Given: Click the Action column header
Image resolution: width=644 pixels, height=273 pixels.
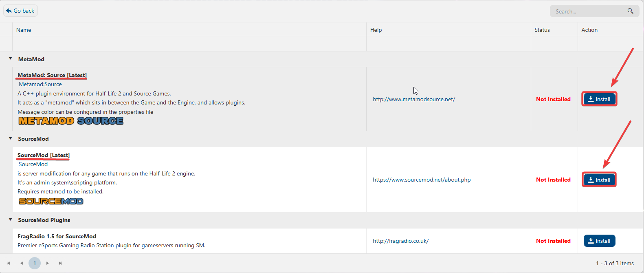Looking at the screenshot, I should tap(589, 30).
